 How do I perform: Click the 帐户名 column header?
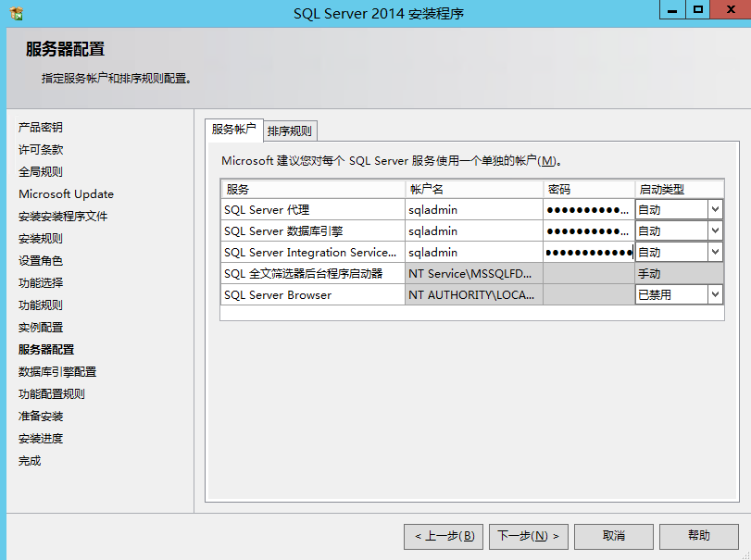point(474,190)
